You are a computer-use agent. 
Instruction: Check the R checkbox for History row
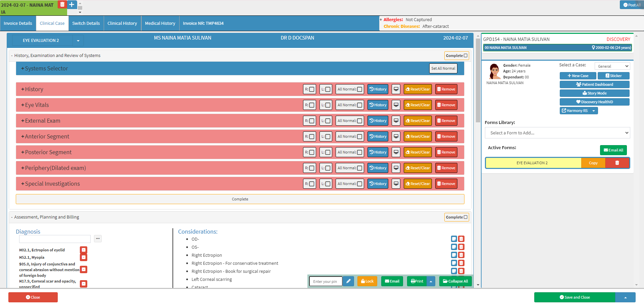312,89
